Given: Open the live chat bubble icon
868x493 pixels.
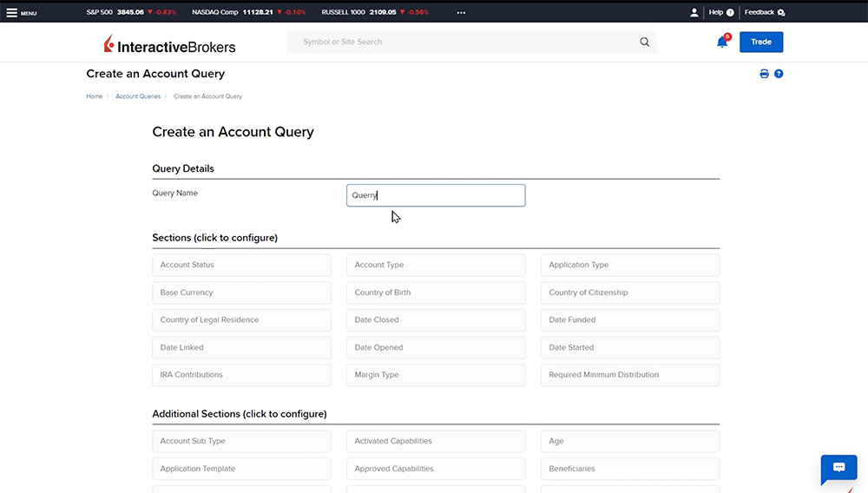Looking at the screenshot, I should [x=838, y=468].
